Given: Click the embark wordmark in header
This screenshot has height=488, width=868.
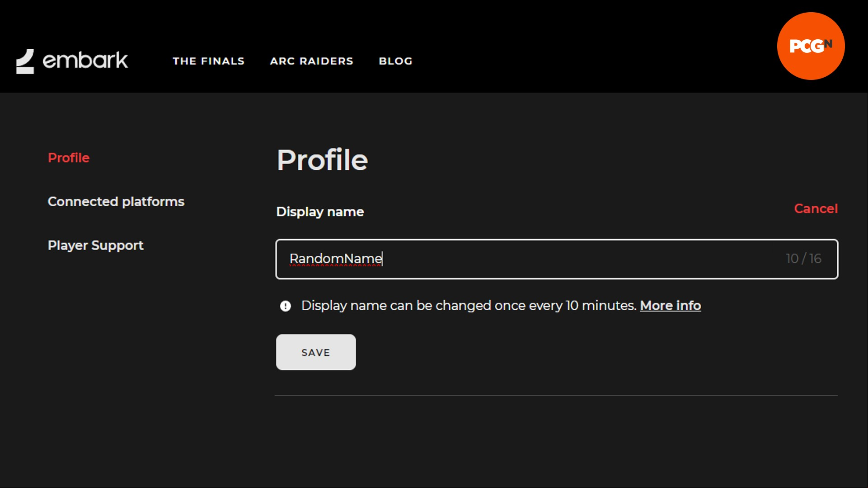Looking at the screenshot, I should pyautogui.click(x=85, y=60).
